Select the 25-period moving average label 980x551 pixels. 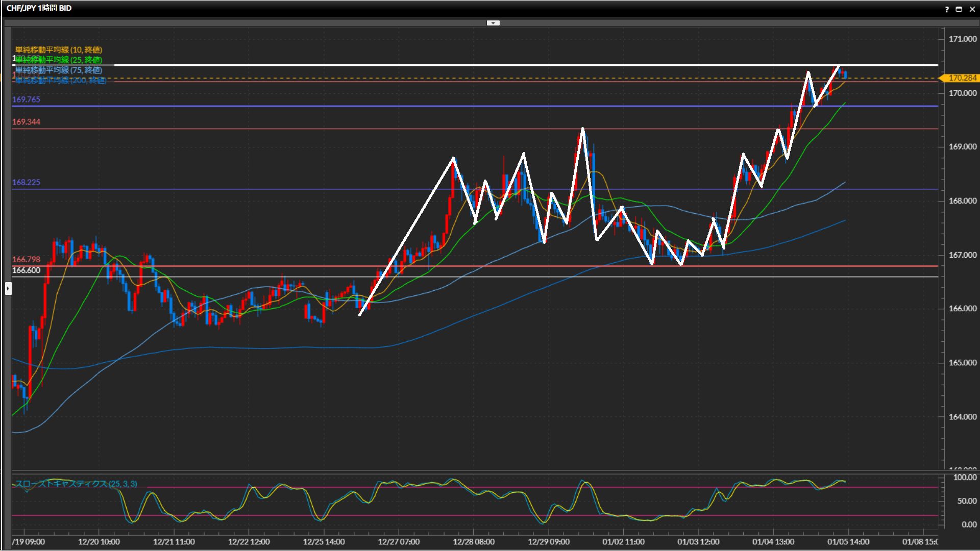[59, 60]
